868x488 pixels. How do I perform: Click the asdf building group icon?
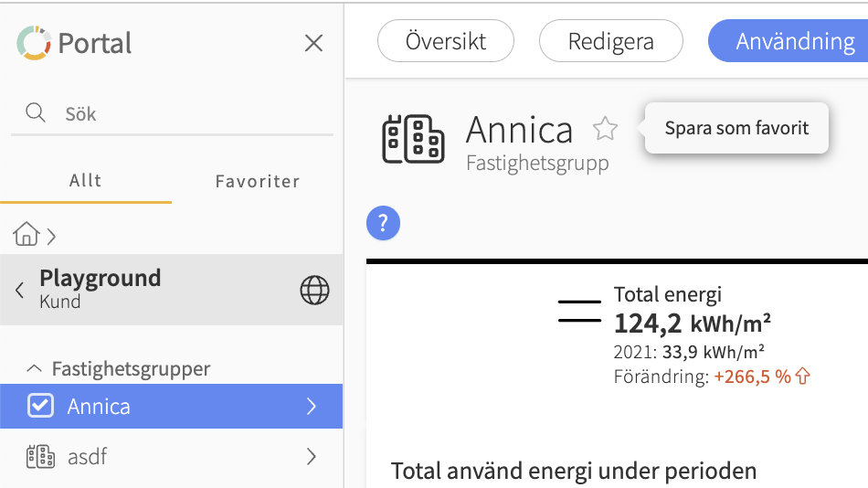40,456
